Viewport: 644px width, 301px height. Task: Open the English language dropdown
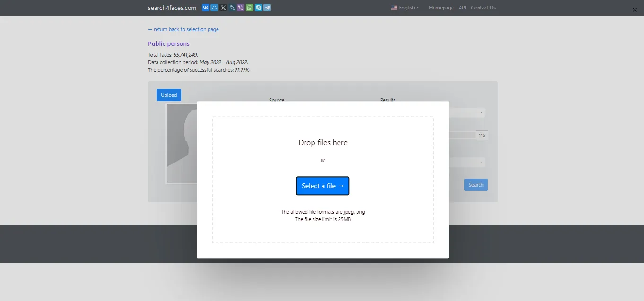tap(404, 8)
